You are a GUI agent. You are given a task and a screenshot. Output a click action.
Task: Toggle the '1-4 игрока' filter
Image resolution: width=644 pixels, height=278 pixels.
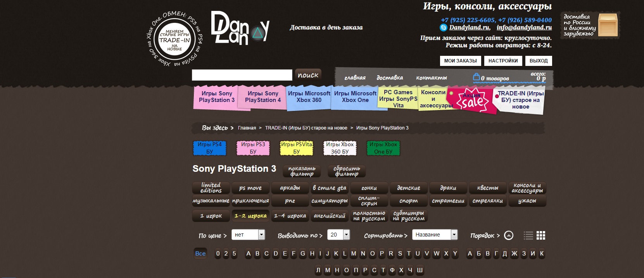pyautogui.click(x=290, y=216)
